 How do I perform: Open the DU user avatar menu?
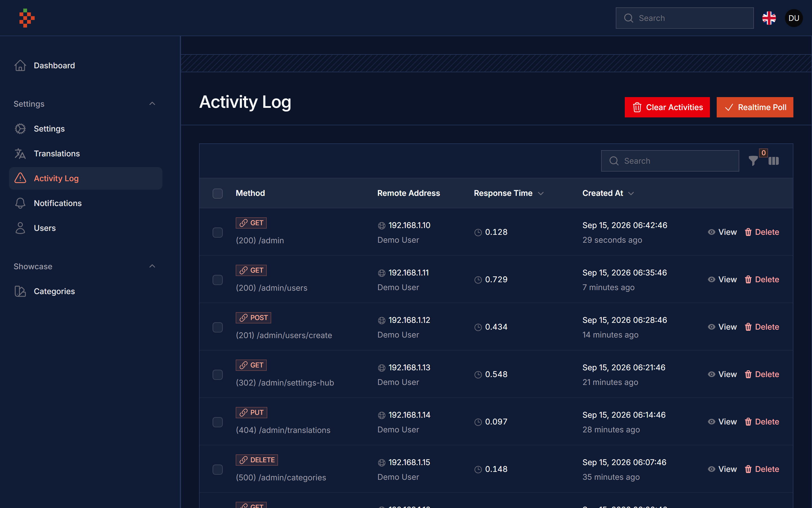(x=794, y=18)
